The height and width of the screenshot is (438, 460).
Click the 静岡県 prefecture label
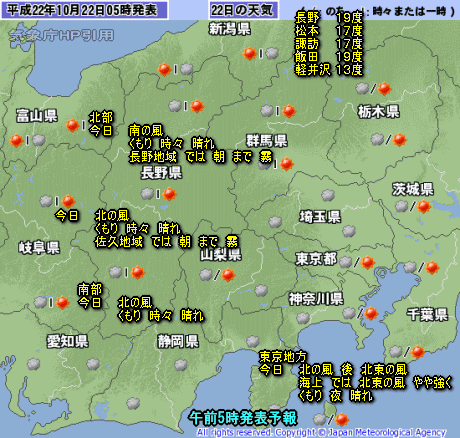tap(178, 341)
